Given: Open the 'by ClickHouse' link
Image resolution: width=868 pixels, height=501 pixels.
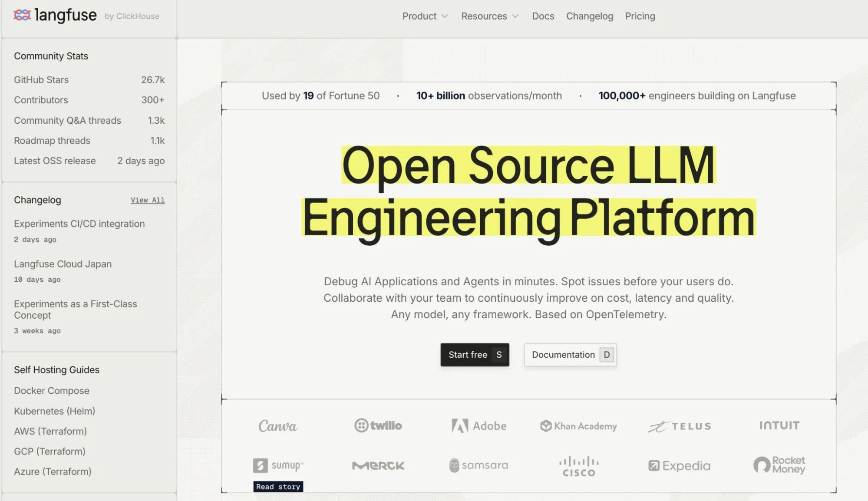Looking at the screenshot, I should (x=132, y=16).
